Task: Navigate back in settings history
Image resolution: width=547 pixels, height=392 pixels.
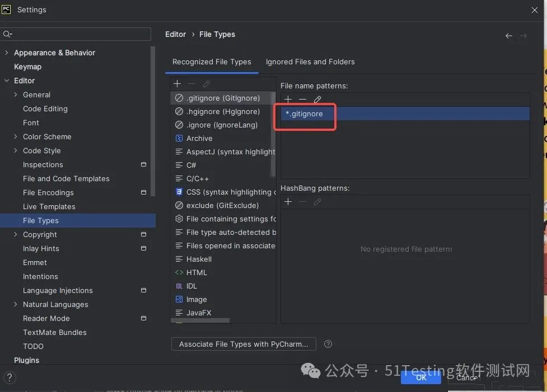Action: pos(509,36)
